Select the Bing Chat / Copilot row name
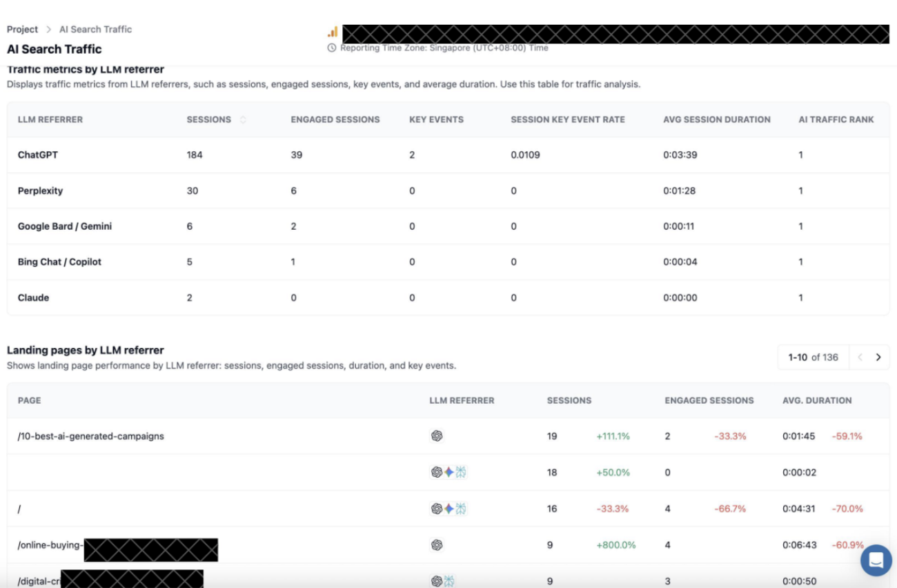The width and height of the screenshot is (897, 588). tap(59, 262)
